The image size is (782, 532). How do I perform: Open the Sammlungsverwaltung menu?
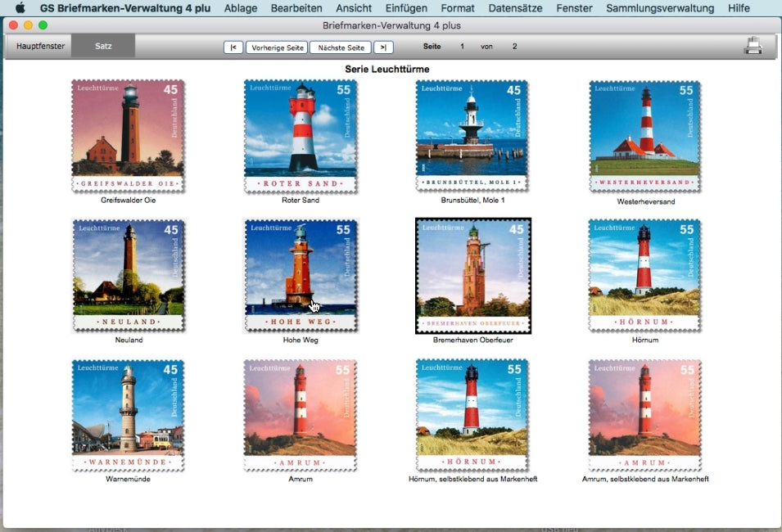coord(662,8)
